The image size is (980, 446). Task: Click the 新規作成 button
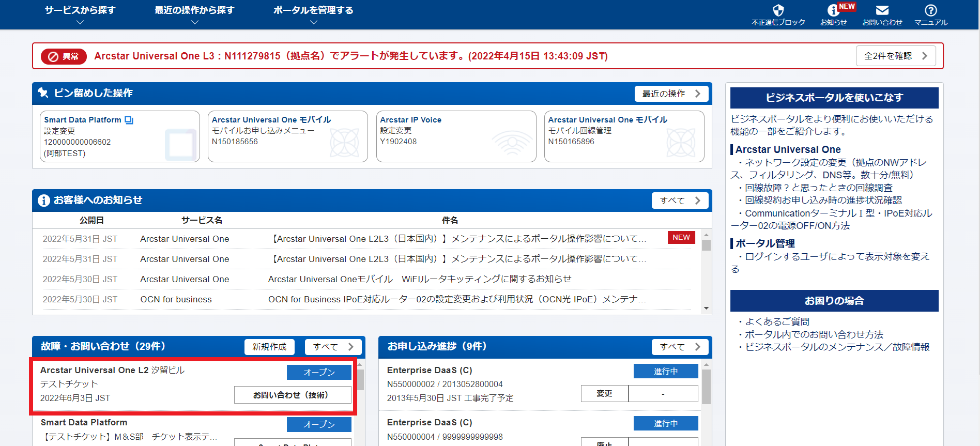coord(269,347)
